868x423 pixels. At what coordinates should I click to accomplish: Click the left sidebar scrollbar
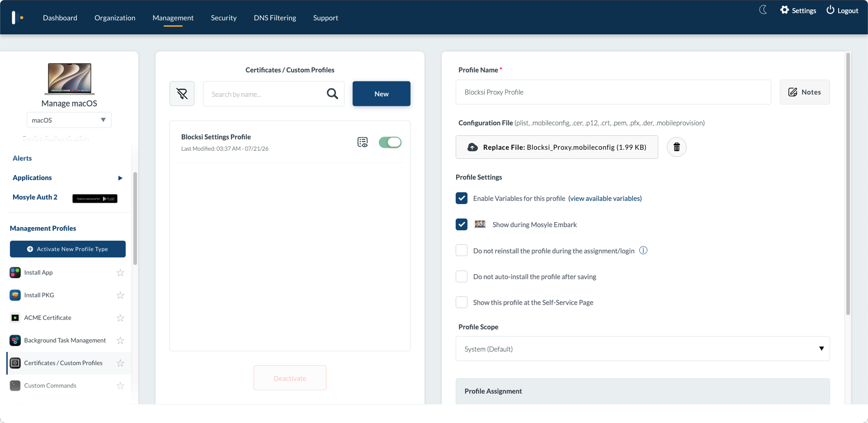click(x=135, y=218)
